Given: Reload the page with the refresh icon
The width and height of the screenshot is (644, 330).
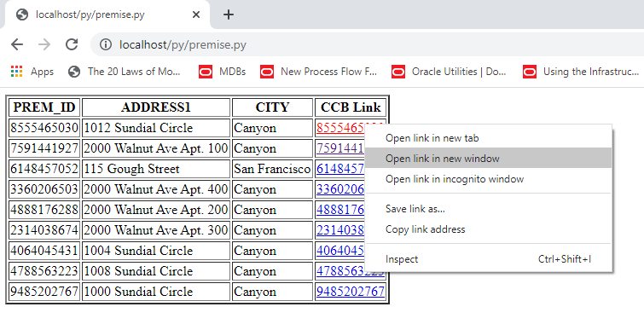Looking at the screenshot, I should (72, 44).
